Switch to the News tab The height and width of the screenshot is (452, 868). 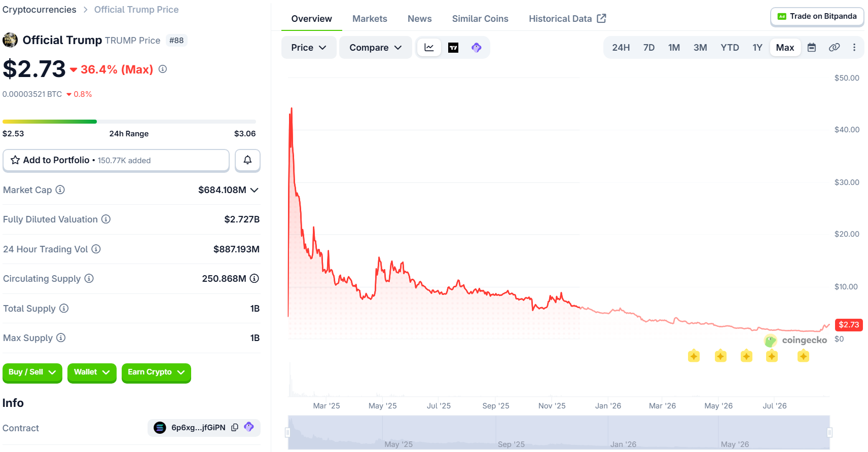click(x=420, y=19)
